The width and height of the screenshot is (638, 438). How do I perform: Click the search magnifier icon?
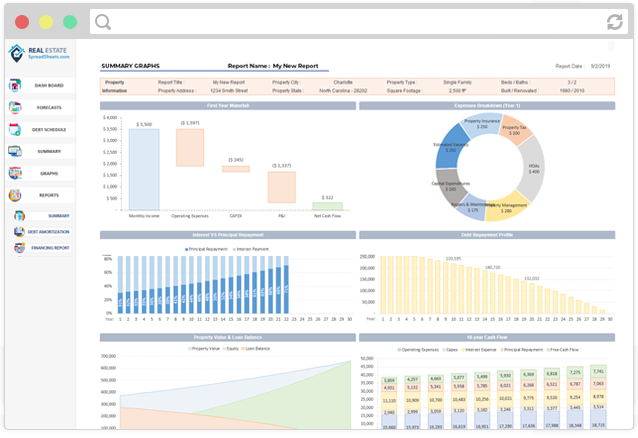point(103,22)
